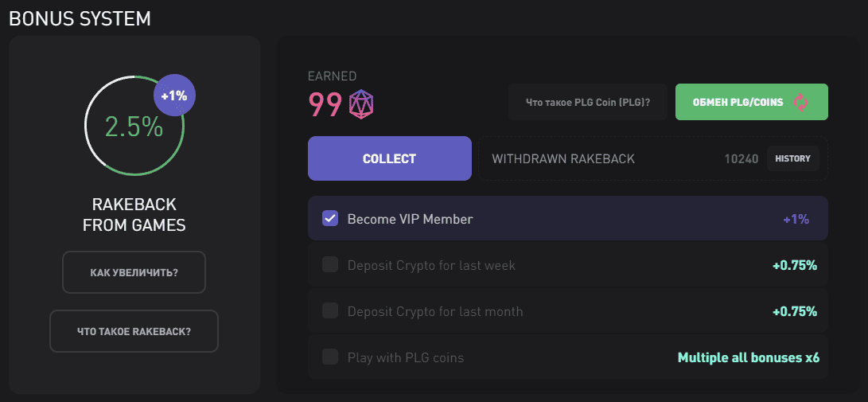Screen dimensions: 868x402
Task: Click the BONUS SYSTEM heading
Action: click(80, 18)
